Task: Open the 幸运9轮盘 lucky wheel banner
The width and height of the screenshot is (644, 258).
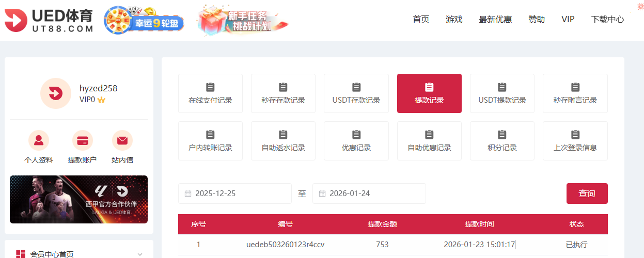Action: [x=144, y=21]
